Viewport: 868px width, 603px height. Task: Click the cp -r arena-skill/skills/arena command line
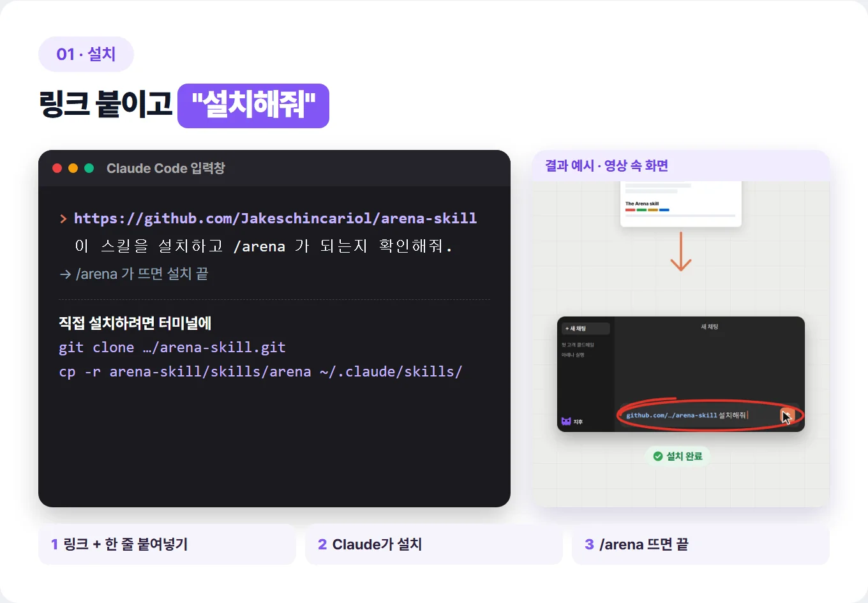point(260,371)
